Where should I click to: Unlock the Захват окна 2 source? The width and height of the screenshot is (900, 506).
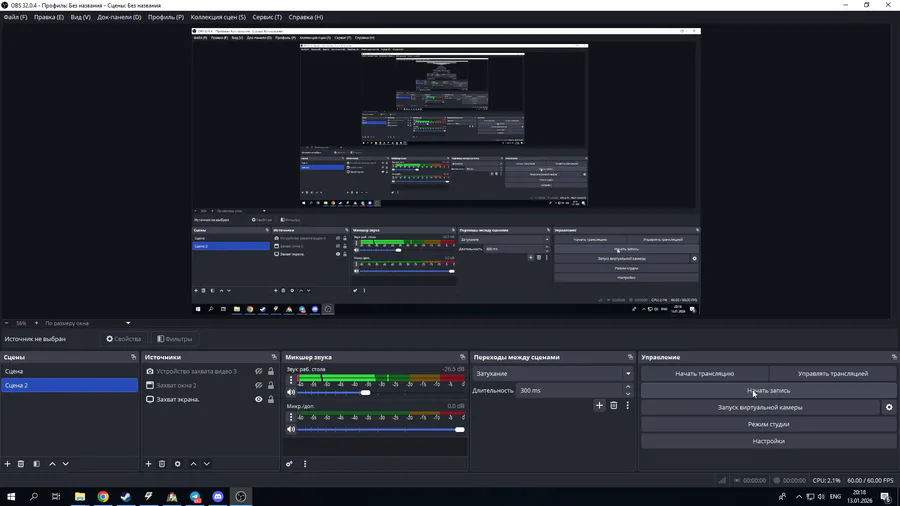pos(271,386)
